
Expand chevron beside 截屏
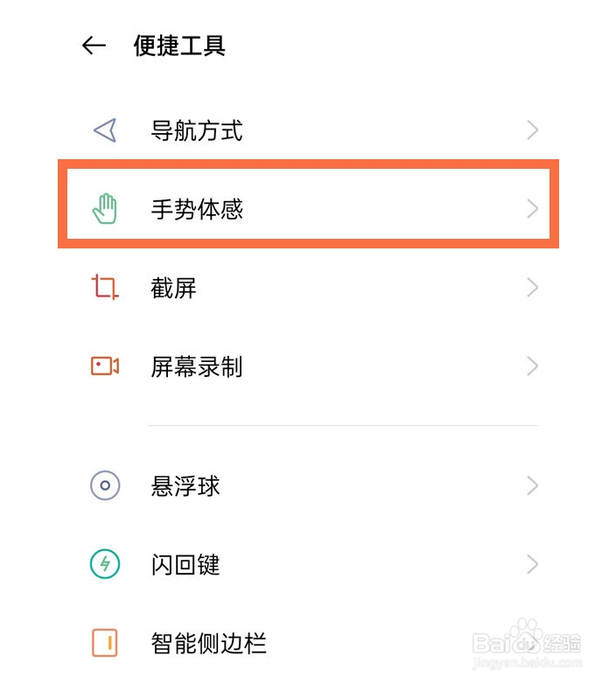[x=532, y=288]
